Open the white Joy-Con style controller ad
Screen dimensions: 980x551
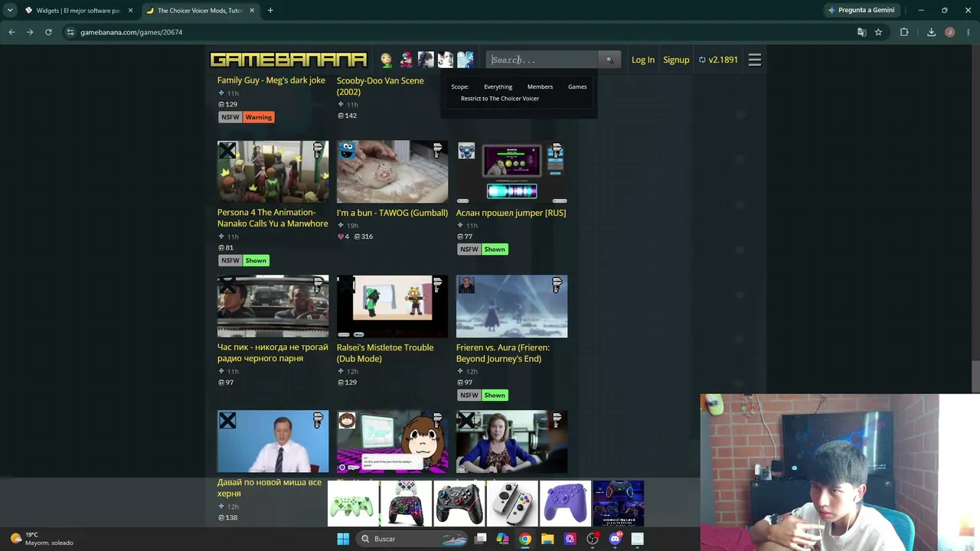(512, 504)
